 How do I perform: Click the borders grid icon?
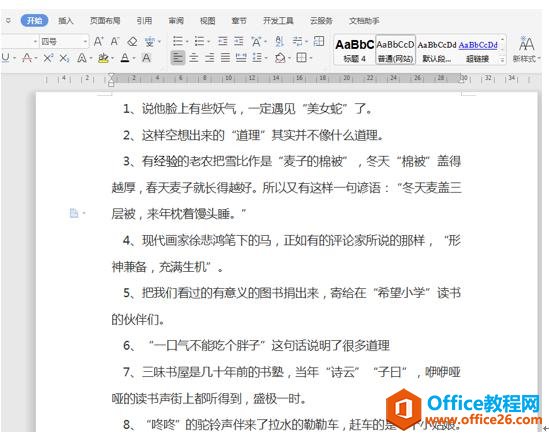pyautogui.click(x=301, y=57)
